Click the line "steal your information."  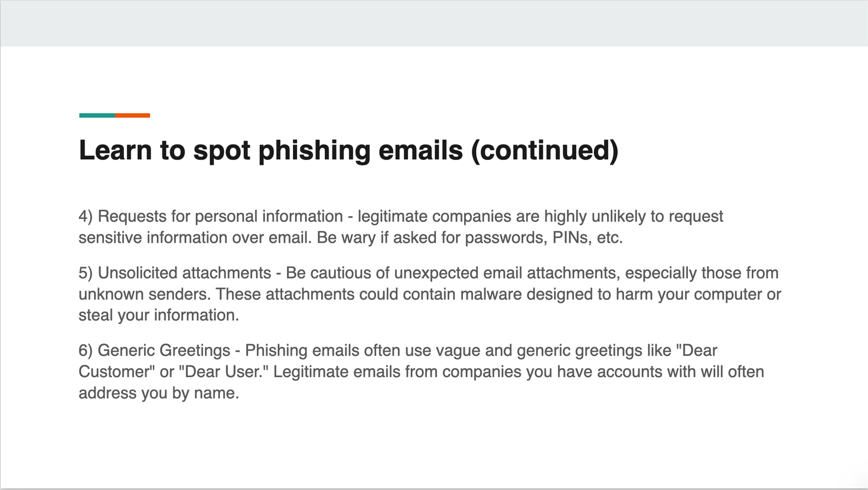coord(159,315)
